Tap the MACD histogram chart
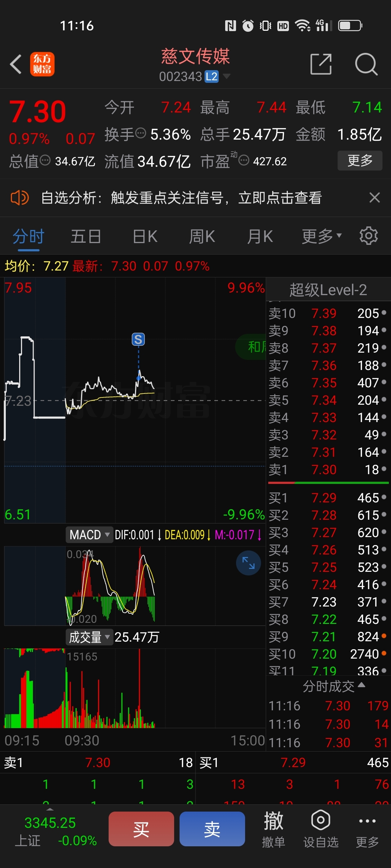This screenshot has height=868, width=391. click(135, 586)
